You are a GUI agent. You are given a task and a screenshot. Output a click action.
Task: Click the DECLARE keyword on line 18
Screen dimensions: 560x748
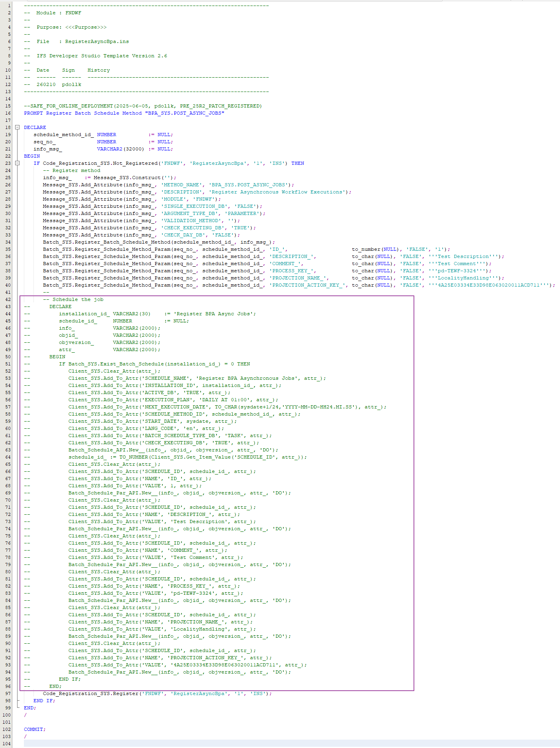pyautogui.click(x=35, y=127)
